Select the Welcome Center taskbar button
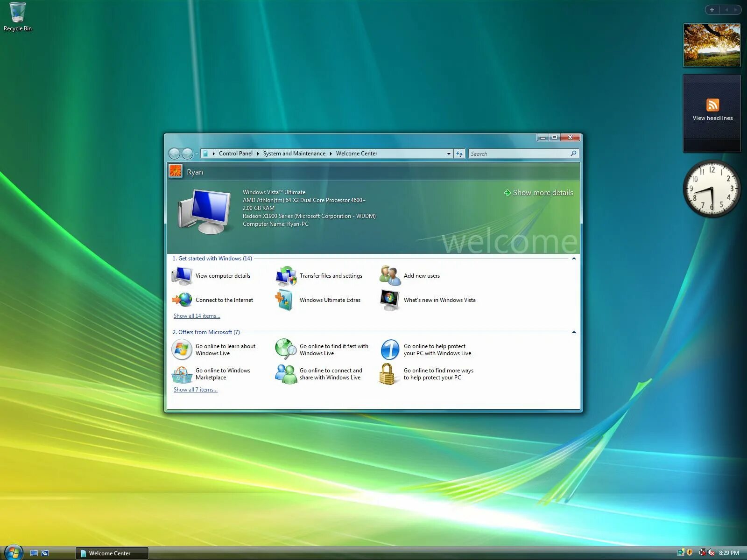Viewport: 747px width, 560px height. coord(112,553)
